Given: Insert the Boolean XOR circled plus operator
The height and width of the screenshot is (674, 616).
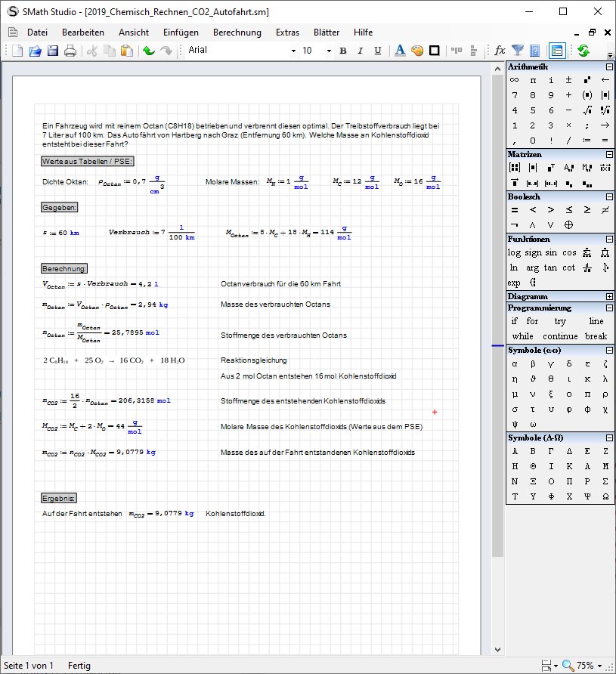Looking at the screenshot, I should coord(568,225).
